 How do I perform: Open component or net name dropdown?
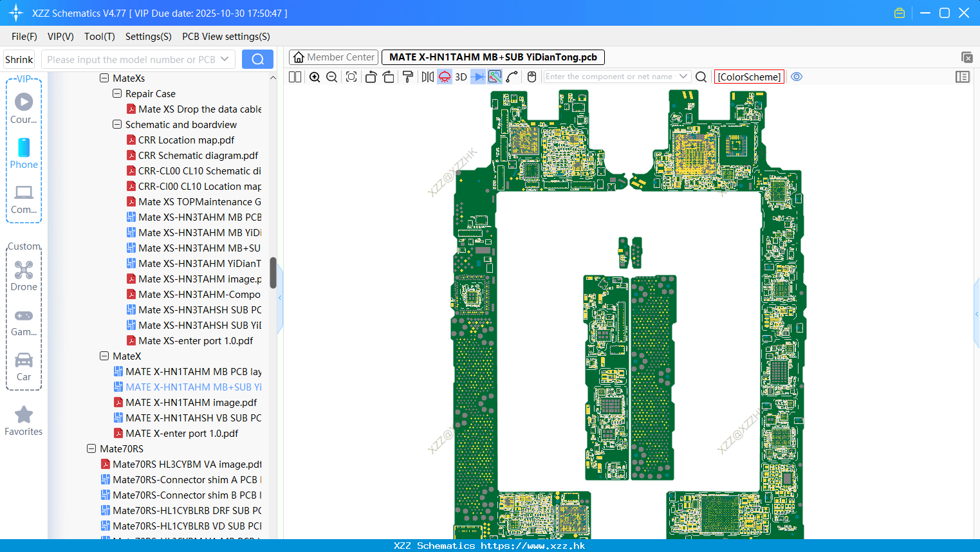(683, 77)
